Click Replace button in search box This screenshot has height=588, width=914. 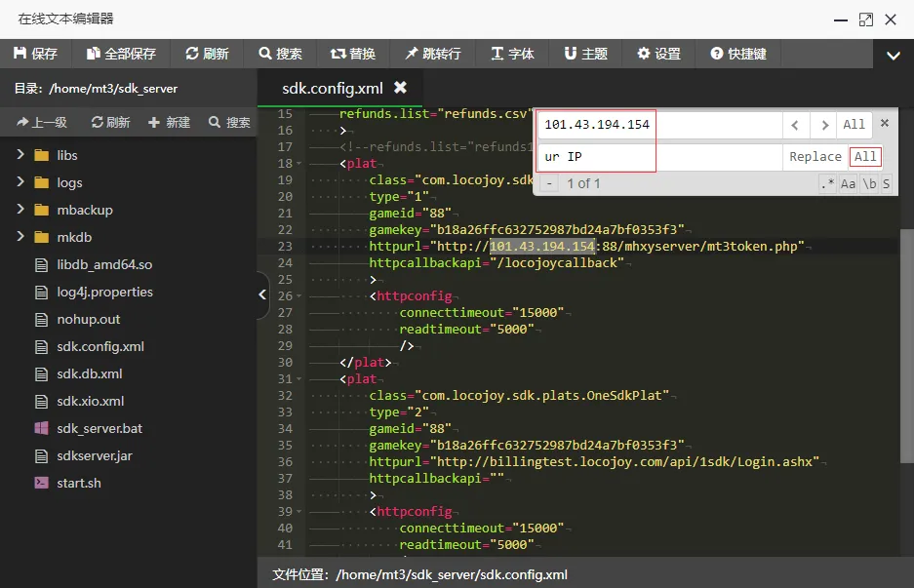(815, 157)
